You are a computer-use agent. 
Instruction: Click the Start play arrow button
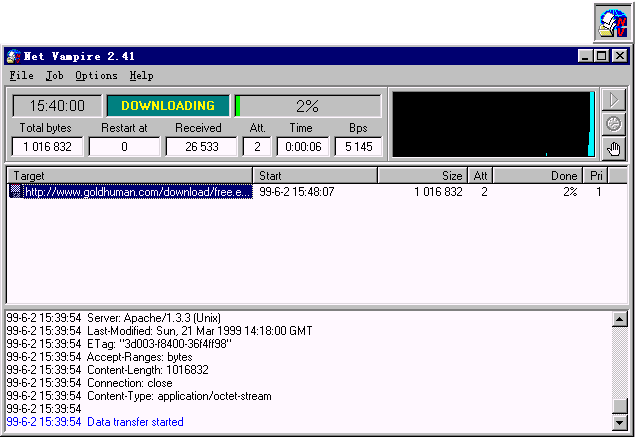coord(614,100)
